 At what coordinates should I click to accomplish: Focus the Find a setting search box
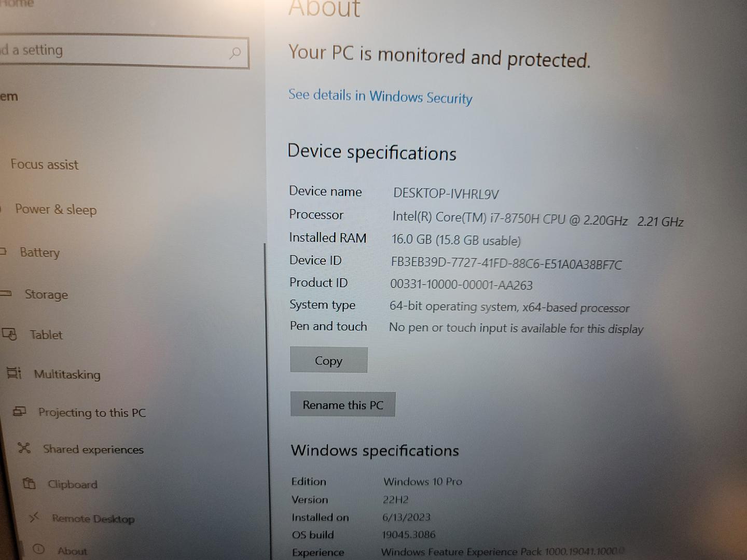[123, 51]
